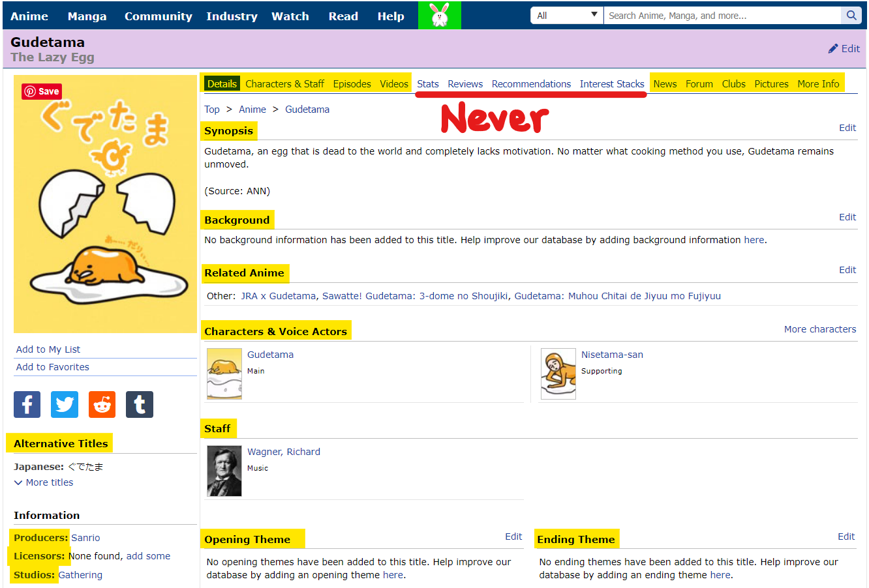Viewport: 869px width, 588px height.
Task: Open the Gathering studio link
Action: (x=80, y=575)
